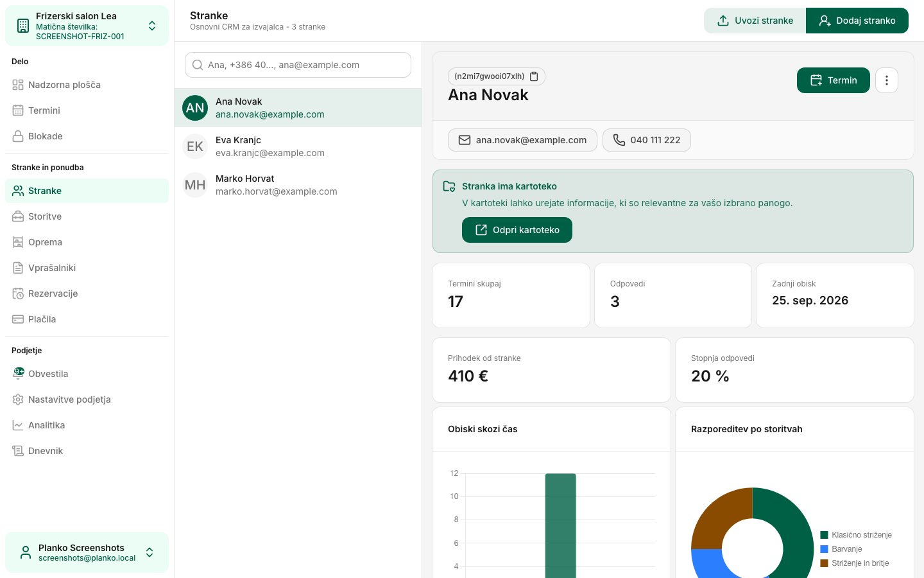Click the Termini calendar icon in sidebar
This screenshot has height=578, width=924.
[x=18, y=110]
